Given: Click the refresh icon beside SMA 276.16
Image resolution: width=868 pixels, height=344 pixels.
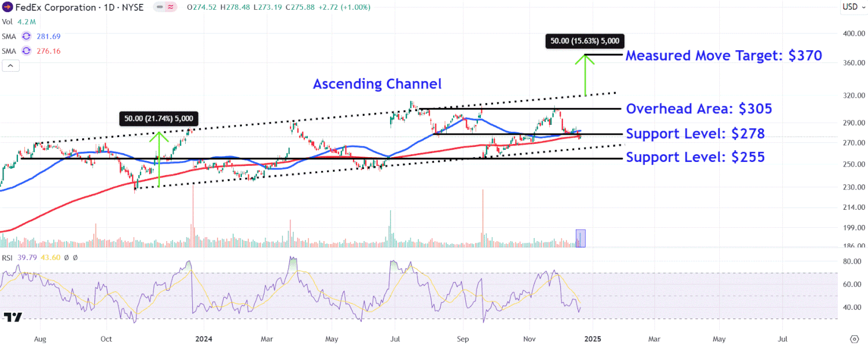Looking at the screenshot, I should (26, 51).
